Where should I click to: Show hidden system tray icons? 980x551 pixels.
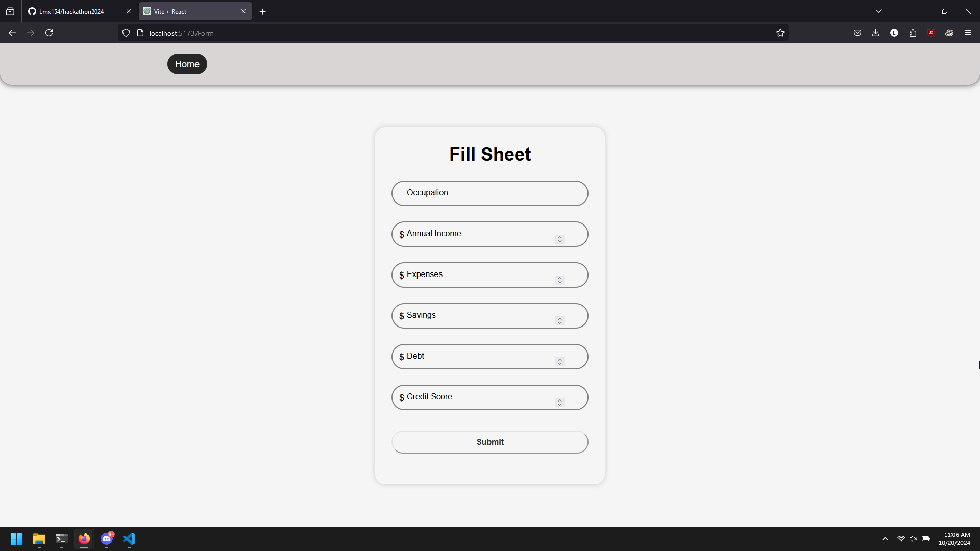(x=885, y=539)
